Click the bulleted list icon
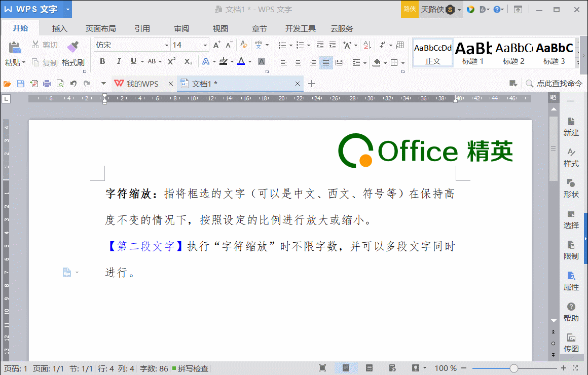This screenshot has width=588, height=375. point(282,45)
